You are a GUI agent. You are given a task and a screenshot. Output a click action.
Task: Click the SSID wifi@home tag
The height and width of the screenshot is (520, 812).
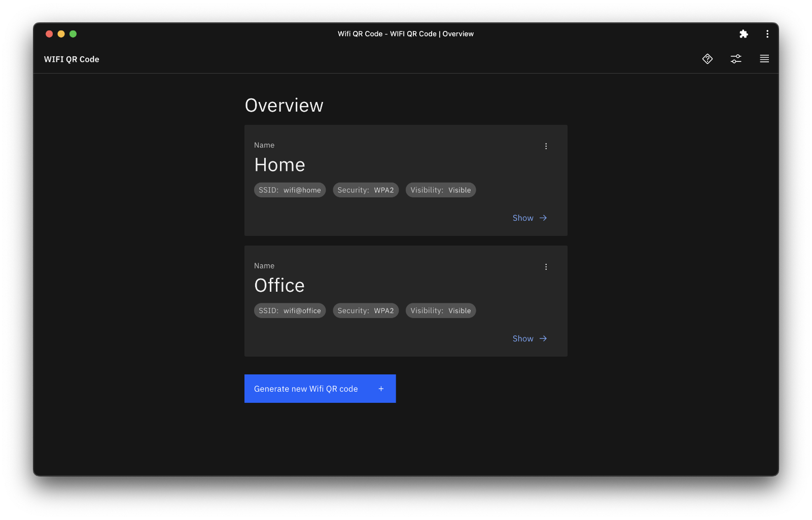290,190
